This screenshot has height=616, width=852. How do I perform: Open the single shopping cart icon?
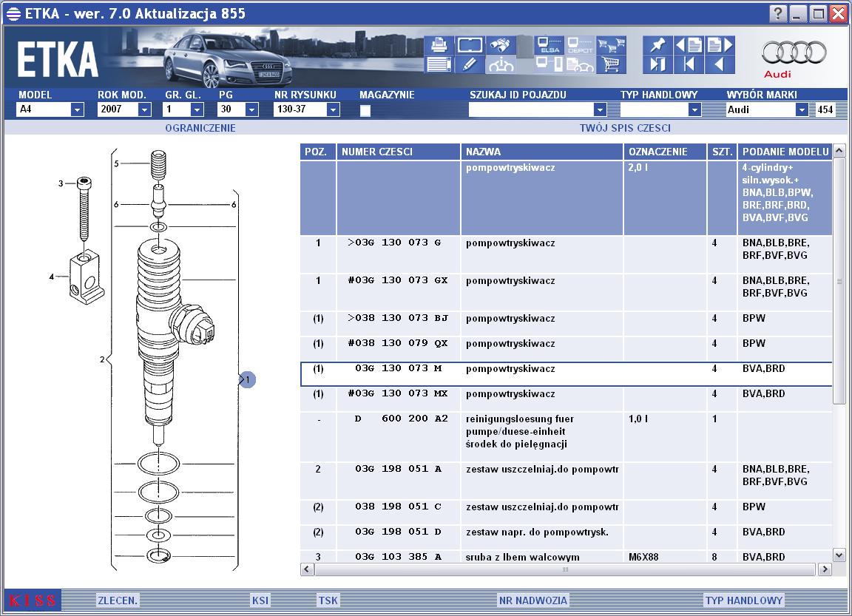[612, 64]
